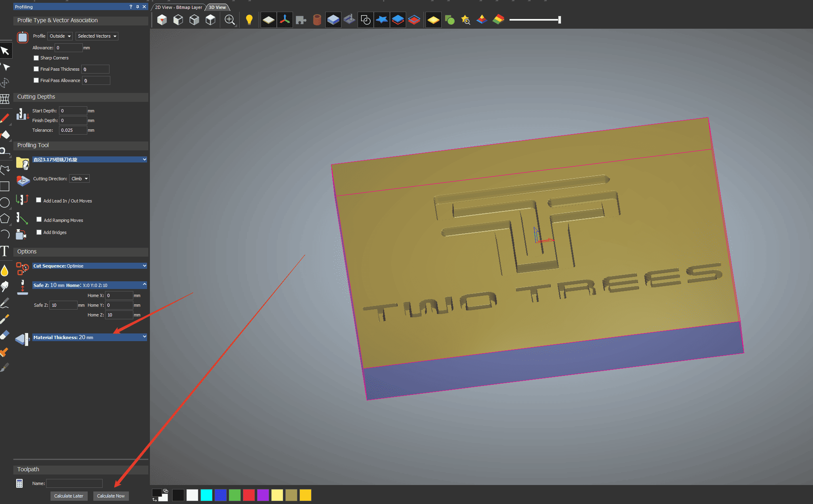813x504 pixels.
Task: Choose the measure tape tool
Action: tap(4, 152)
